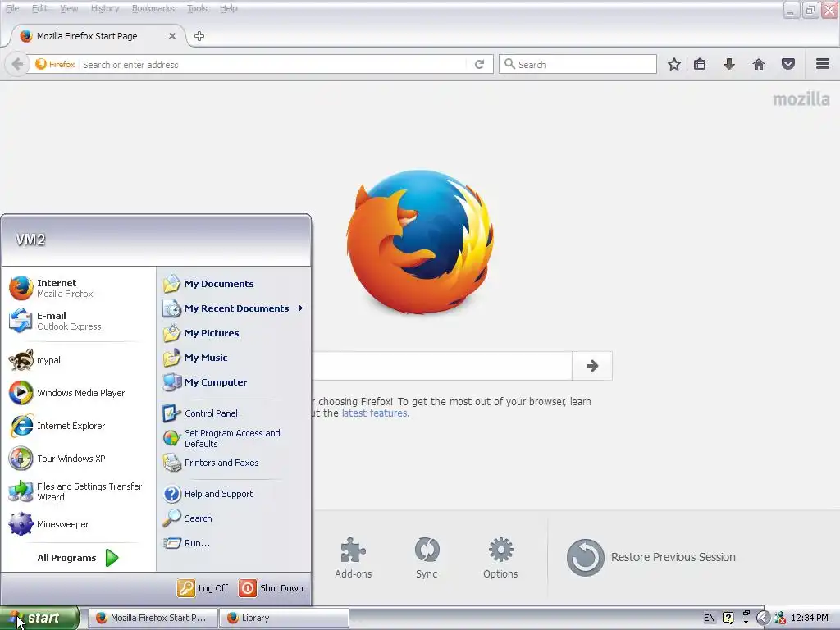Open the File menu in Firefox
Viewport: 840px width, 630px height.
tap(12, 8)
